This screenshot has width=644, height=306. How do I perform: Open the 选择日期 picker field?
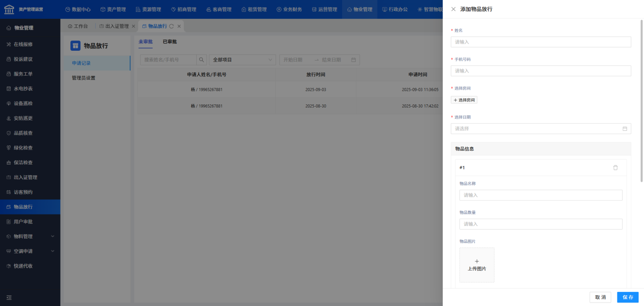pyautogui.click(x=541, y=129)
